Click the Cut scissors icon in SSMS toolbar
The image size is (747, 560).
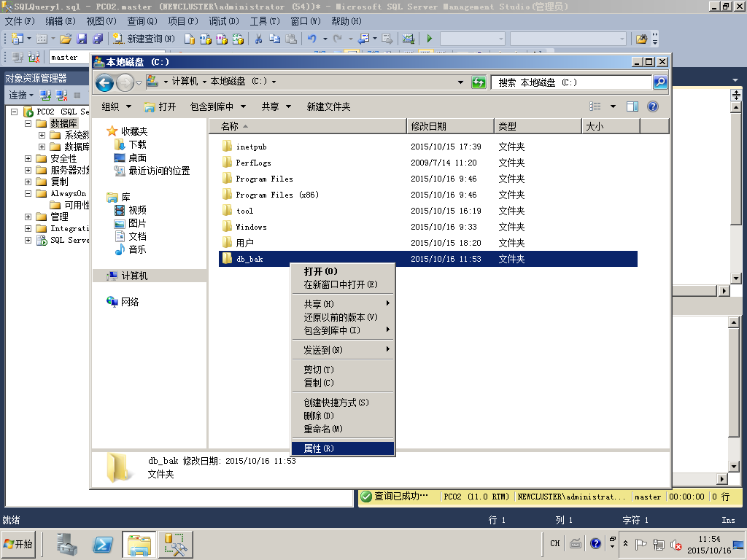[258, 39]
